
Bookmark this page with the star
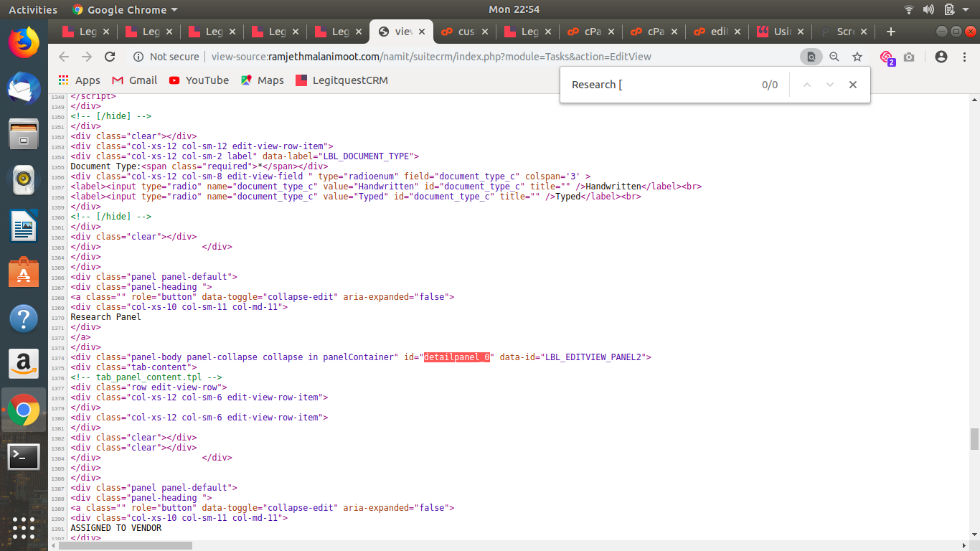click(x=857, y=57)
